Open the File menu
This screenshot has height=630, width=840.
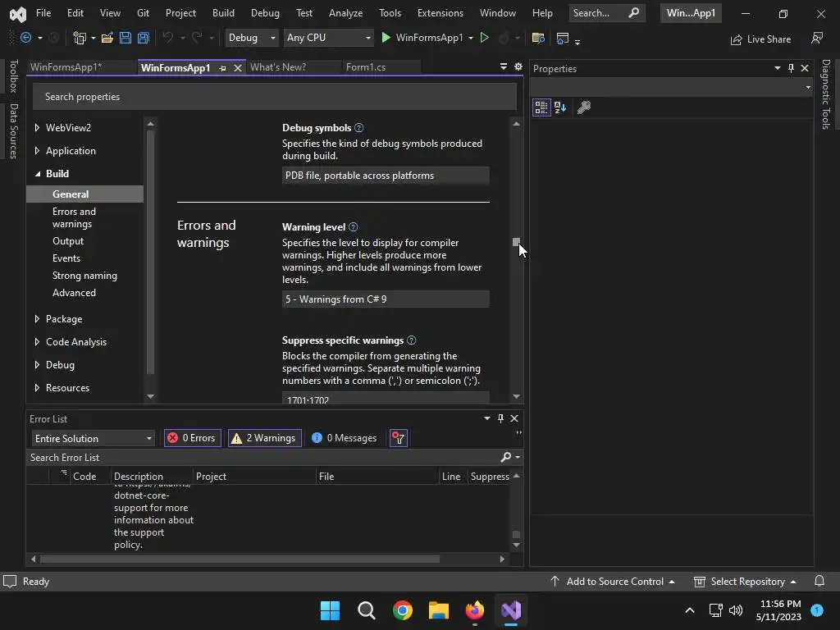click(43, 13)
